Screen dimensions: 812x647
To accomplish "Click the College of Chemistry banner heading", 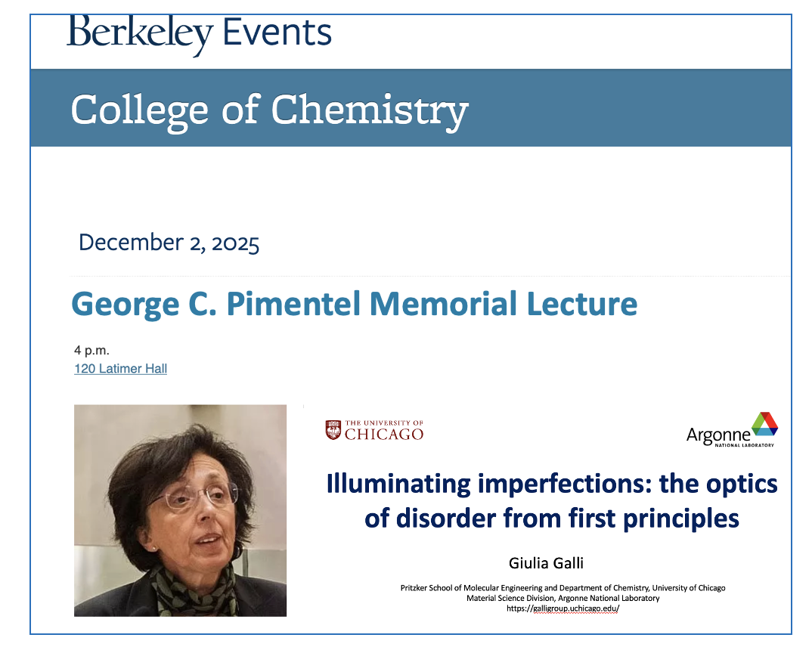I will [269, 110].
